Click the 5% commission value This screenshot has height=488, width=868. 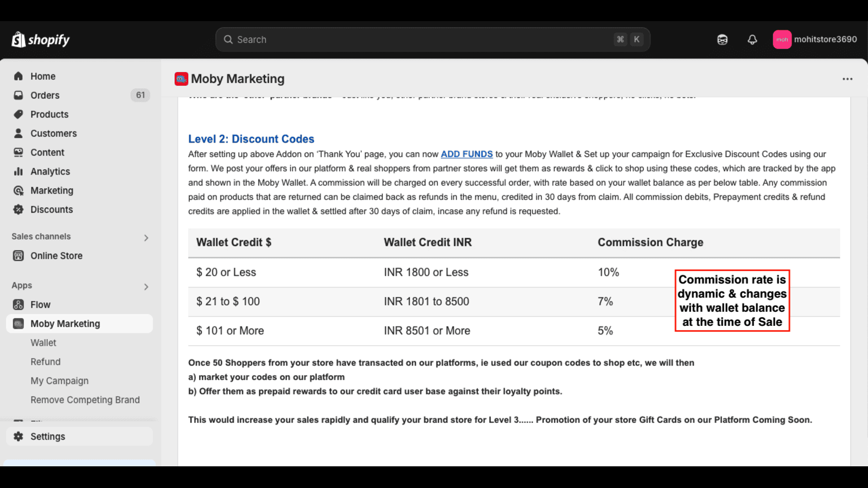pos(605,331)
